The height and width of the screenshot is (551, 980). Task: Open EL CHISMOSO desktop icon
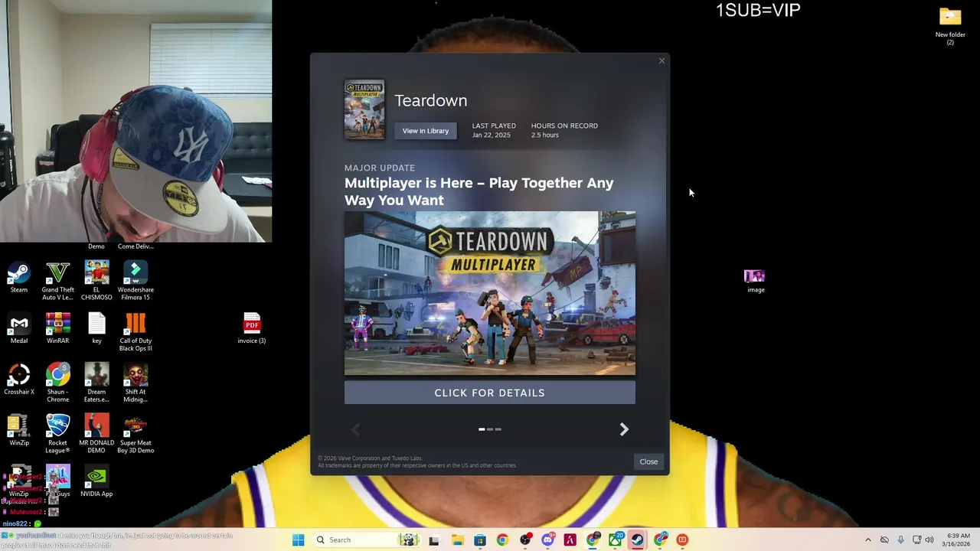coord(96,281)
